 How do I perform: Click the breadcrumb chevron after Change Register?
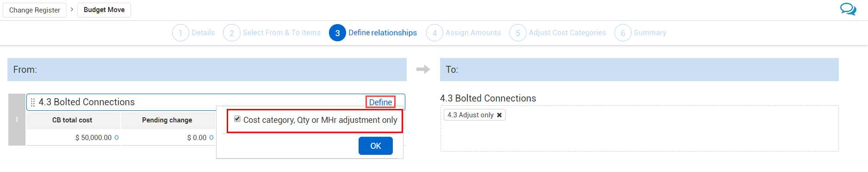coord(72,9)
